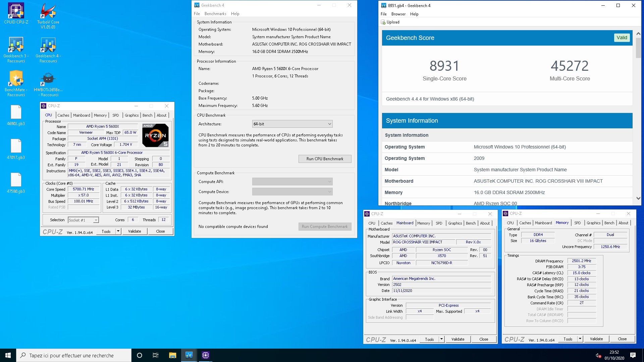Open the Compute Device dropdown

coord(292,192)
